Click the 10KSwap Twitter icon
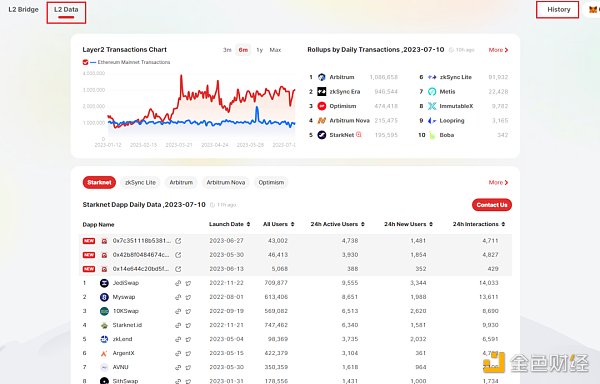The height and width of the screenshot is (384, 600). pos(188,311)
